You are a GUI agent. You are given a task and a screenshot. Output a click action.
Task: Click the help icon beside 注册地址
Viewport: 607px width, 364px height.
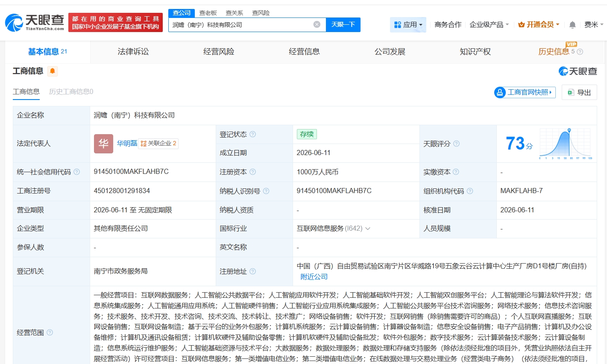pyautogui.click(x=252, y=271)
